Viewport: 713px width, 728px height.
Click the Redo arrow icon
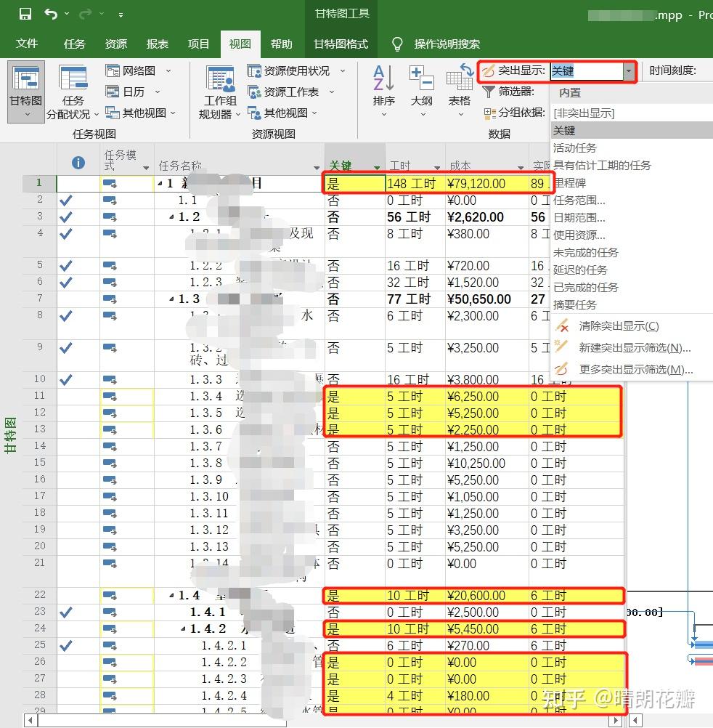pyautogui.click(x=86, y=14)
